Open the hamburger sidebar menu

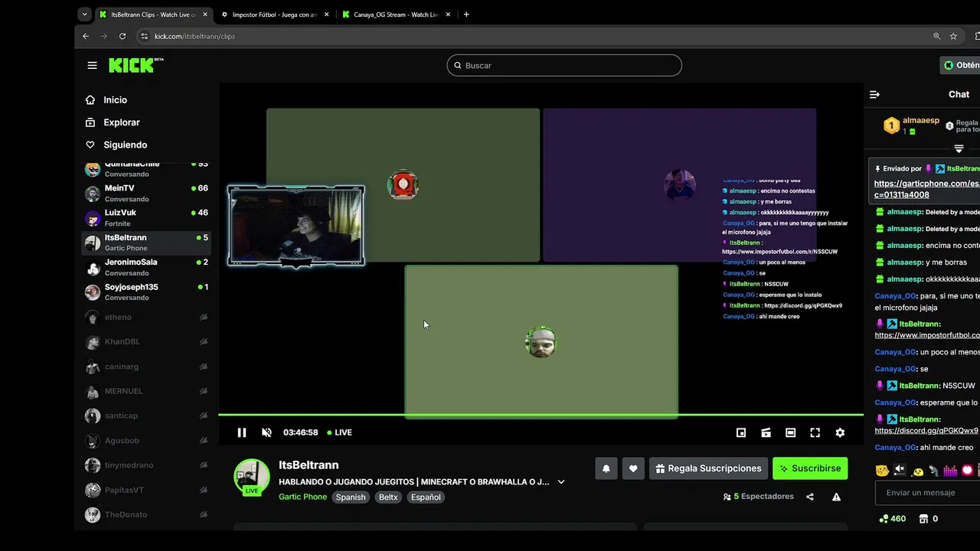[x=92, y=65]
